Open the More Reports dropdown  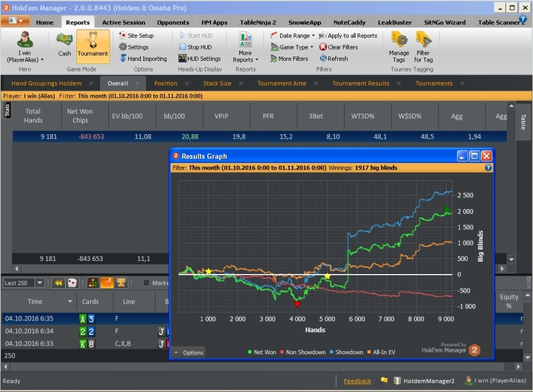click(245, 47)
